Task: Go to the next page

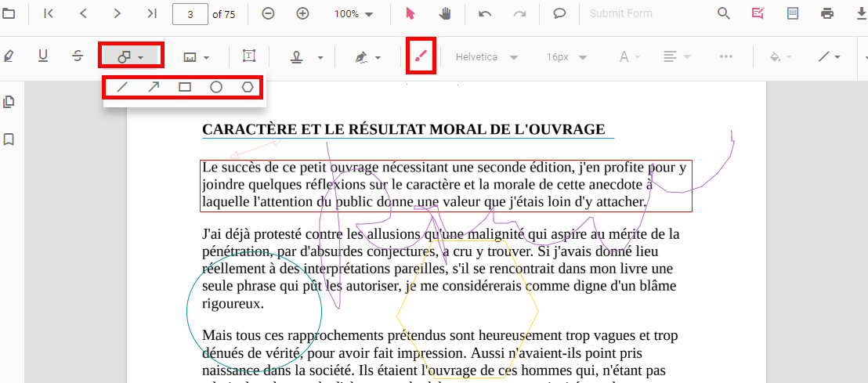Action: (x=118, y=14)
